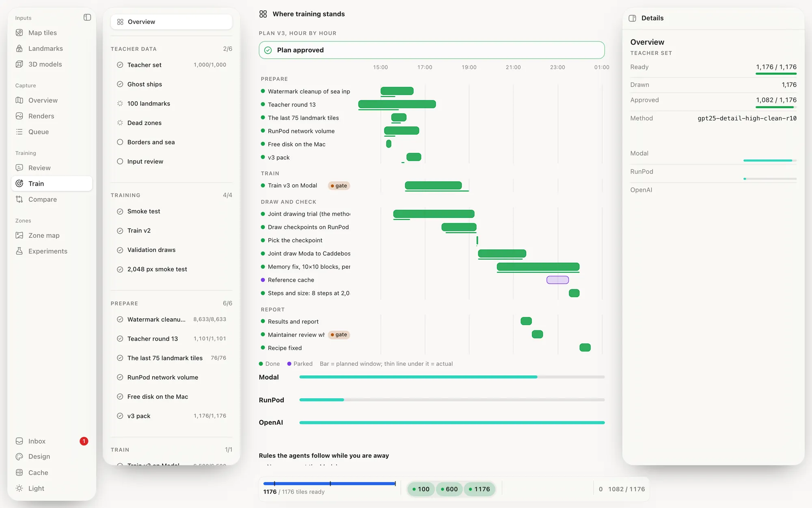Click the 600 tiles chip button
Image resolution: width=812 pixels, height=508 pixels.
pos(449,489)
